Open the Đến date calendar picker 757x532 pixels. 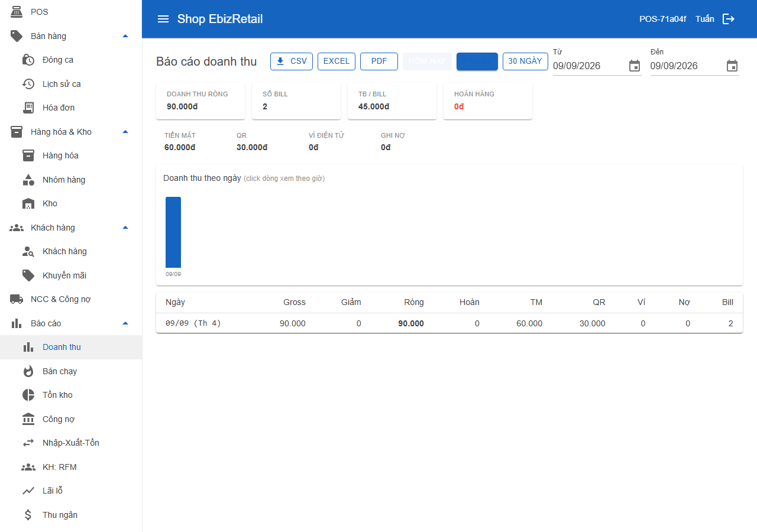pyautogui.click(x=732, y=66)
